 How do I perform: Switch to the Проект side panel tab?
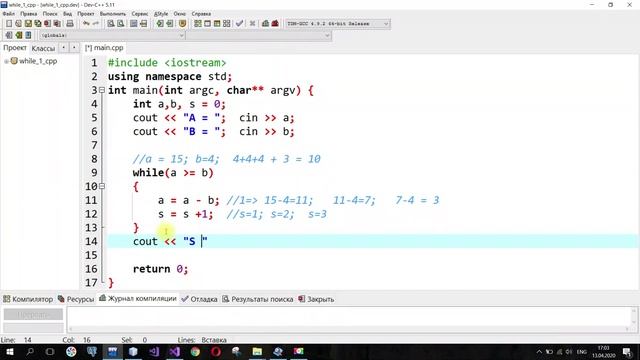click(x=15, y=48)
